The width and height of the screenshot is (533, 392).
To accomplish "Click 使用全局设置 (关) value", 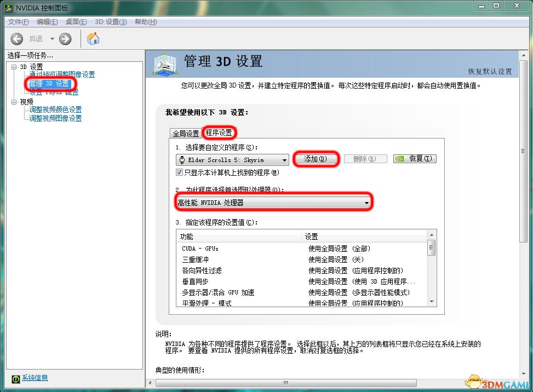I will (x=336, y=260).
